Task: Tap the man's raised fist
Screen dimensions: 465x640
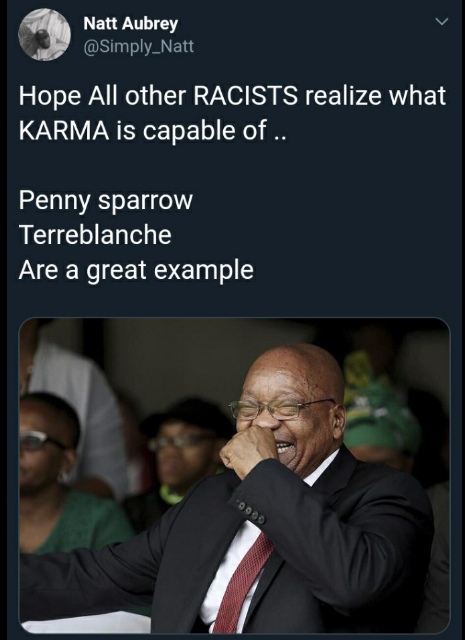Action: 248,451
